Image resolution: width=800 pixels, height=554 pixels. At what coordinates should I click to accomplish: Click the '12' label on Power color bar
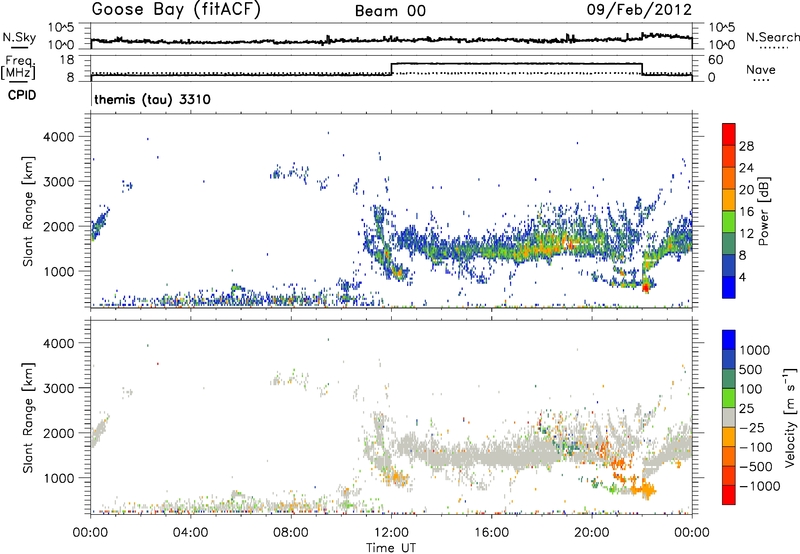[746, 234]
